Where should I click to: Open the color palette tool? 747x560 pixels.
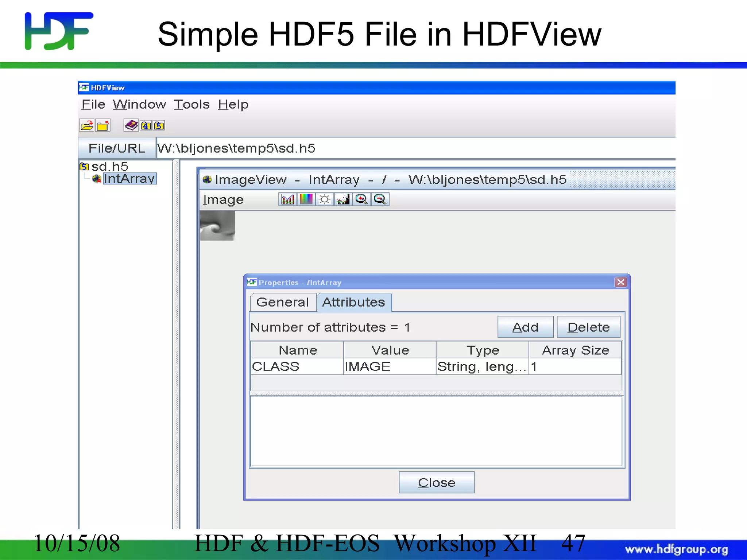tap(306, 199)
